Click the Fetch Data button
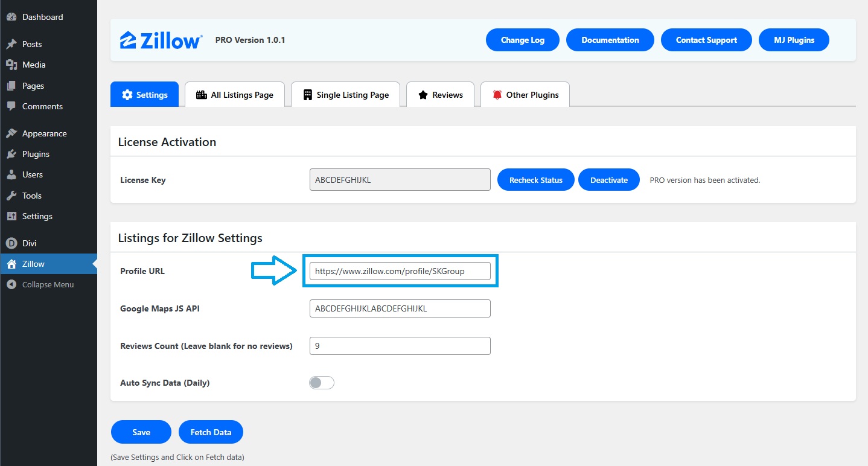Image resolution: width=868 pixels, height=466 pixels. [211, 432]
